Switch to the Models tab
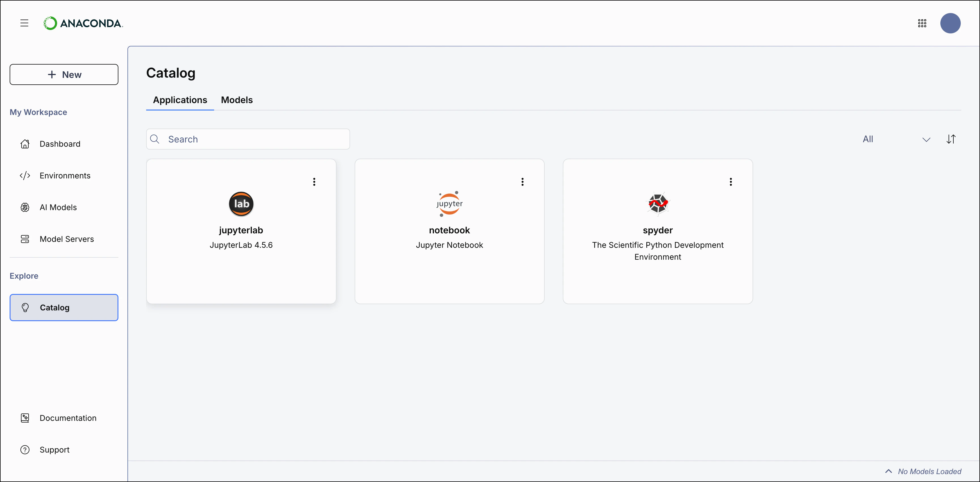 [x=237, y=100]
